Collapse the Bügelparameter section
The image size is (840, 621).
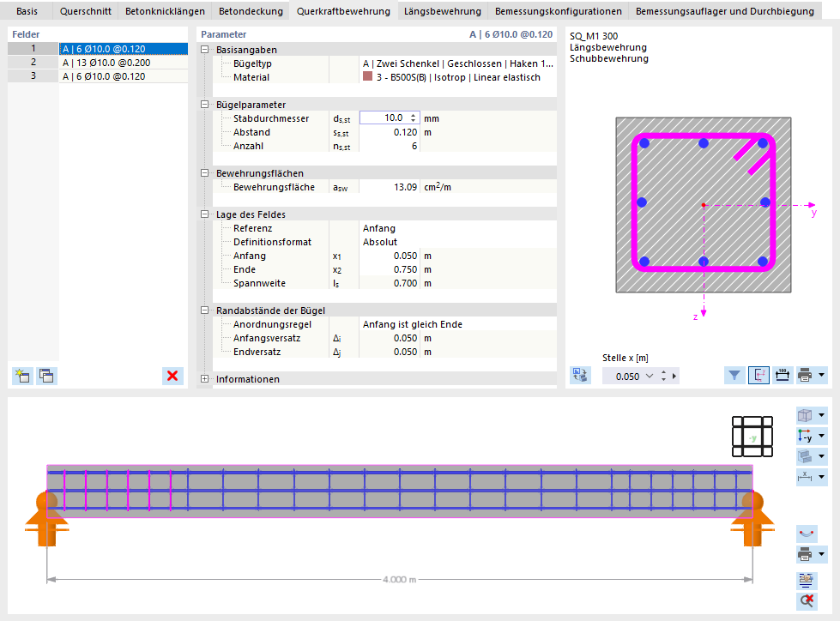(205, 105)
